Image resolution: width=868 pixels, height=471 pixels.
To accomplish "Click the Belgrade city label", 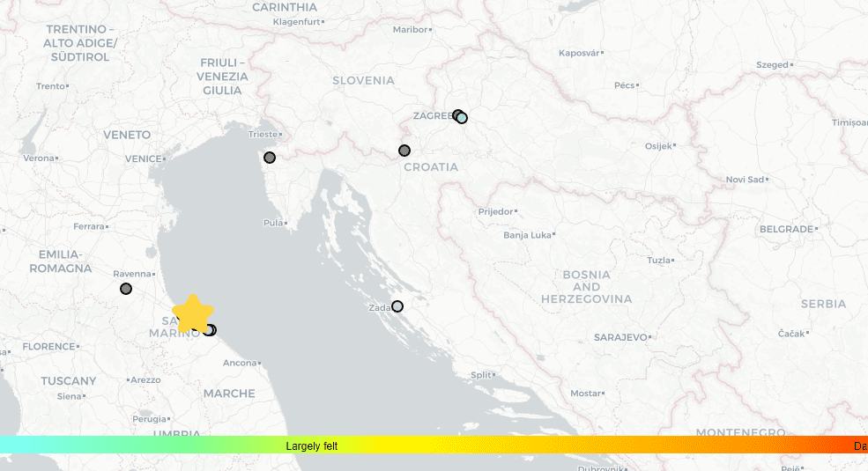I will [x=786, y=229].
